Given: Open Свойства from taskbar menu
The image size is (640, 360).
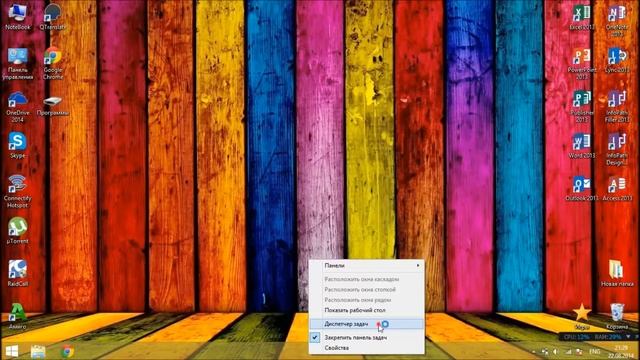Looking at the screenshot, I should pos(366,348).
